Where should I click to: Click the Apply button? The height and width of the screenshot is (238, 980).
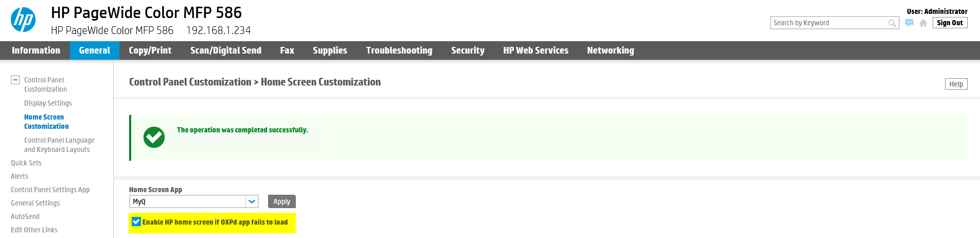point(281,201)
